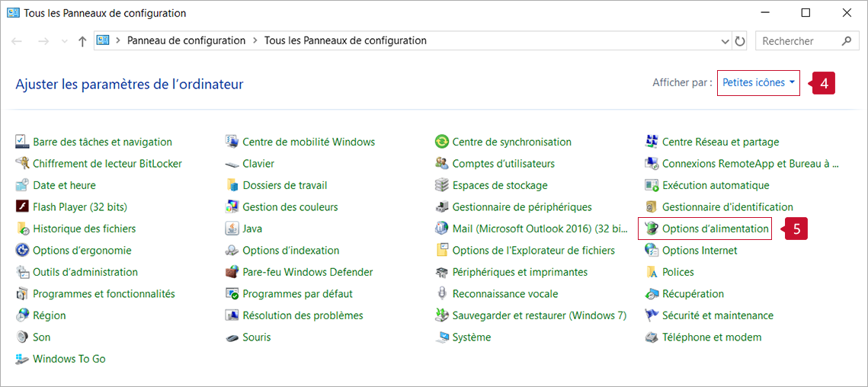Image resolution: width=868 pixels, height=387 pixels.
Task: Click the Reconnaissance vocale microphone icon
Action: click(x=441, y=294)
